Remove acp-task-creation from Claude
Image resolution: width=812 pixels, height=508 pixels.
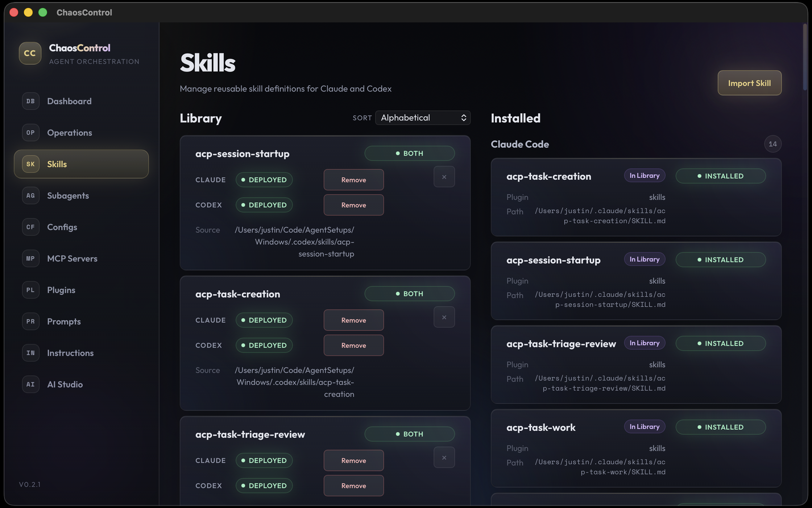(x=354, y=320)
